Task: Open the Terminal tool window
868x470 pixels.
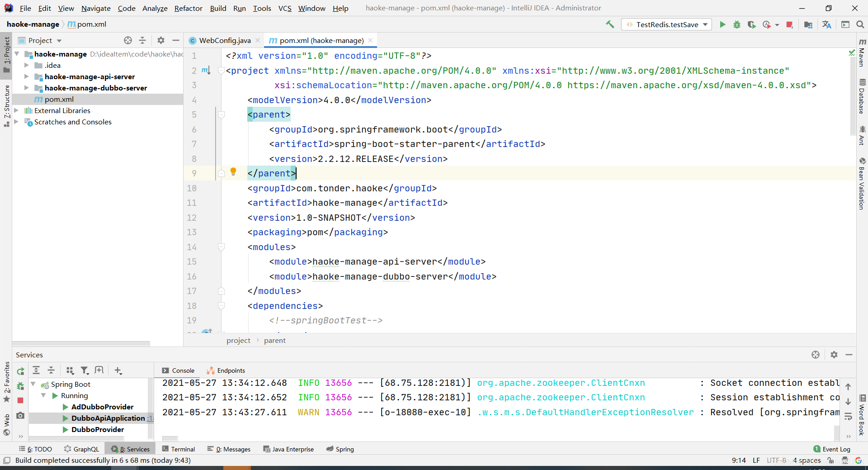Action: 179,449
